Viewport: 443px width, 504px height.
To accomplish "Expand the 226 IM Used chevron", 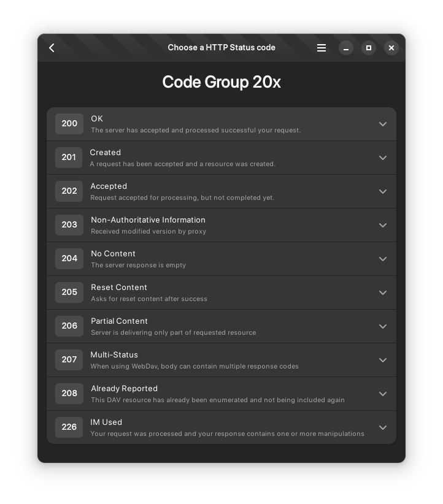I will point(382,428).
